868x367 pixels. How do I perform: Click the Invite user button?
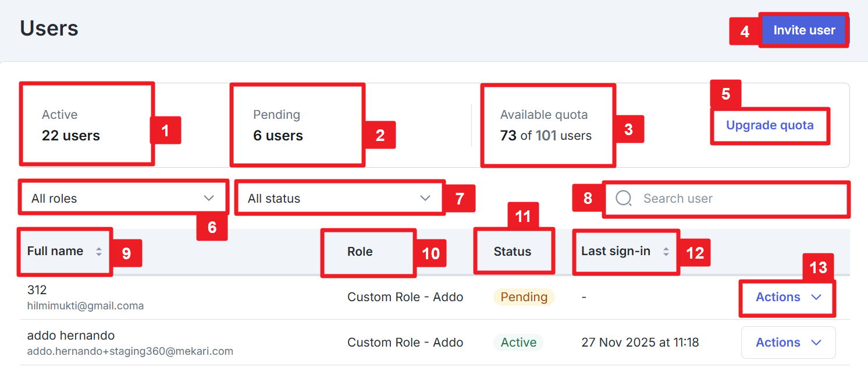(804, 30)
